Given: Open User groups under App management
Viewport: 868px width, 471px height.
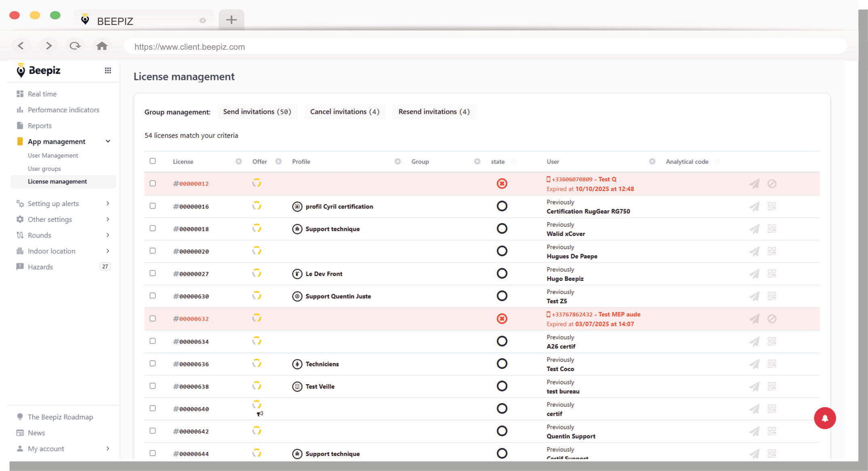Looking at the screenshot, I should tap(44, 168).
